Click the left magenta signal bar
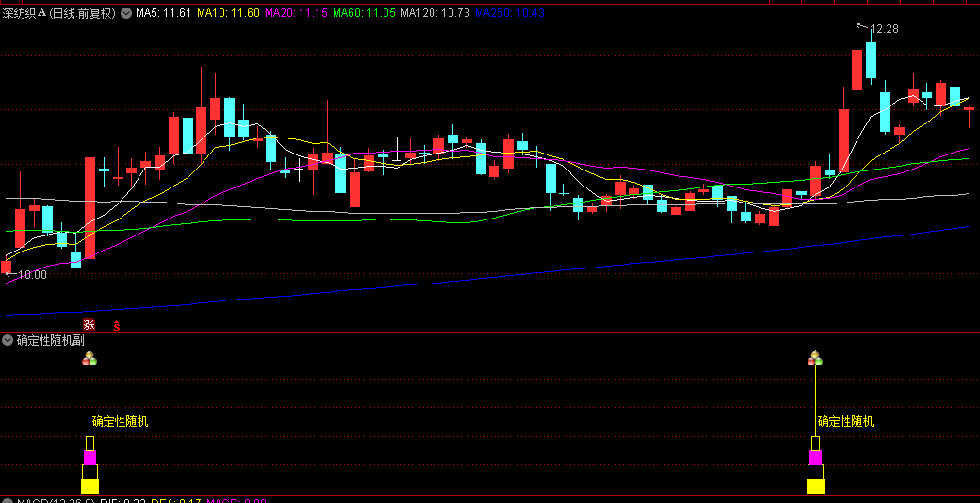This screenshot has height=503, width=980. tap(90, 458)
